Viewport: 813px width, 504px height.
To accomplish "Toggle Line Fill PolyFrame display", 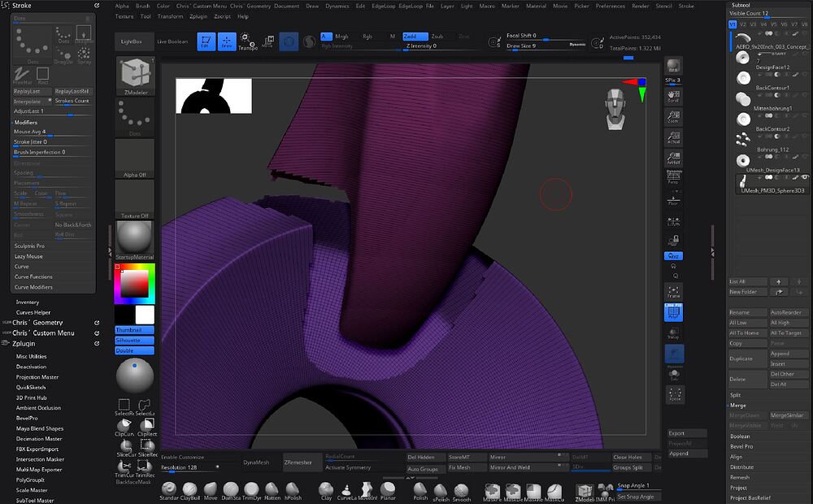I will tap(673, 312).
